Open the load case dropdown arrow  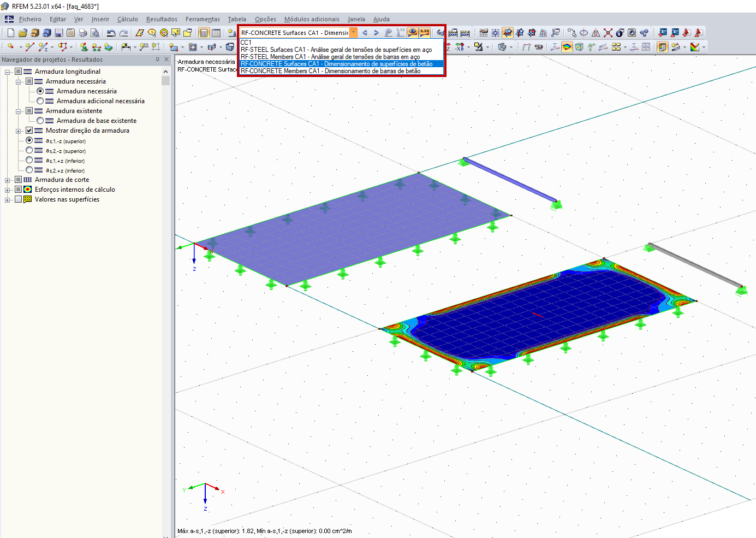354,33
